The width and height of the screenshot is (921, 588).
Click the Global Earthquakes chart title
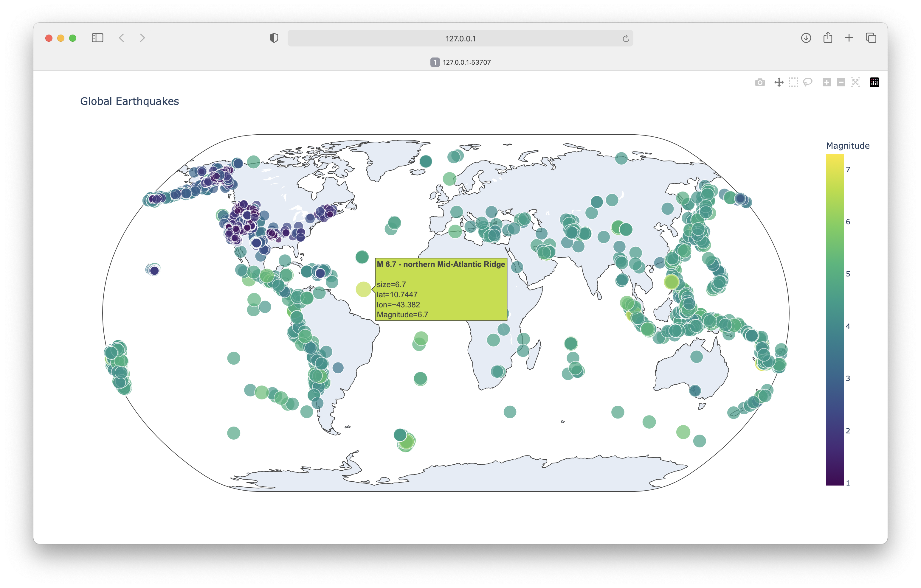tap(129, 101)
